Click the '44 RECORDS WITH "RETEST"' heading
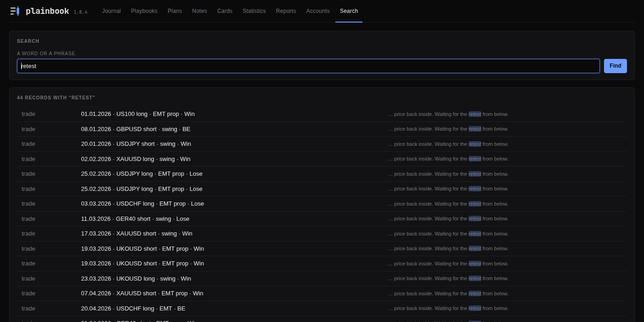The width and height of the screenshot is (644, 322). click(x=56, y=98)
